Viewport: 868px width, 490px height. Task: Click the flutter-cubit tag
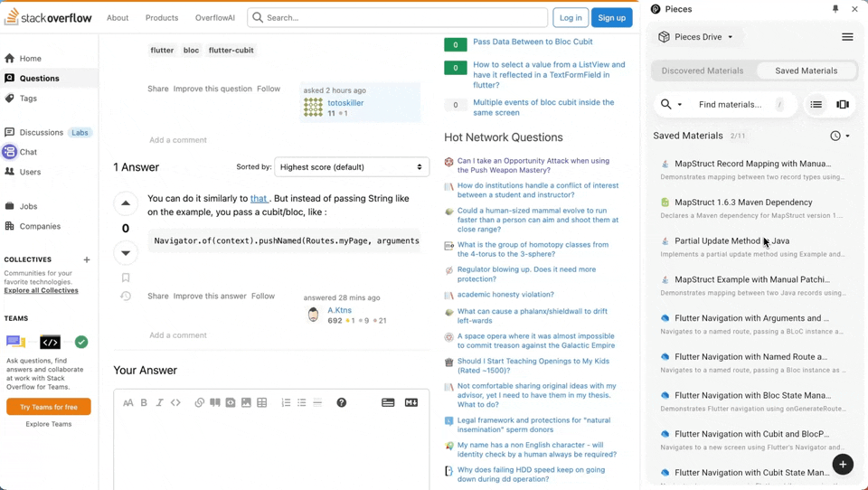(231, 50)
